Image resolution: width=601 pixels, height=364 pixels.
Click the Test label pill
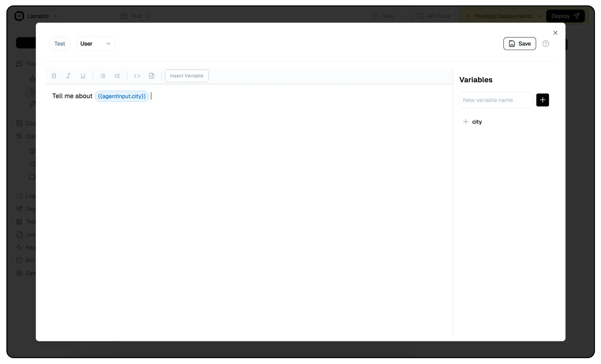coord(59,44)
